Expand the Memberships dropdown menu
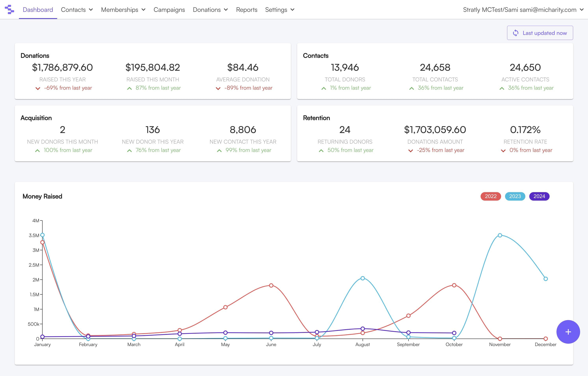Image resolution: width=588 pixels, height=376 pixels. pos(123,10)
